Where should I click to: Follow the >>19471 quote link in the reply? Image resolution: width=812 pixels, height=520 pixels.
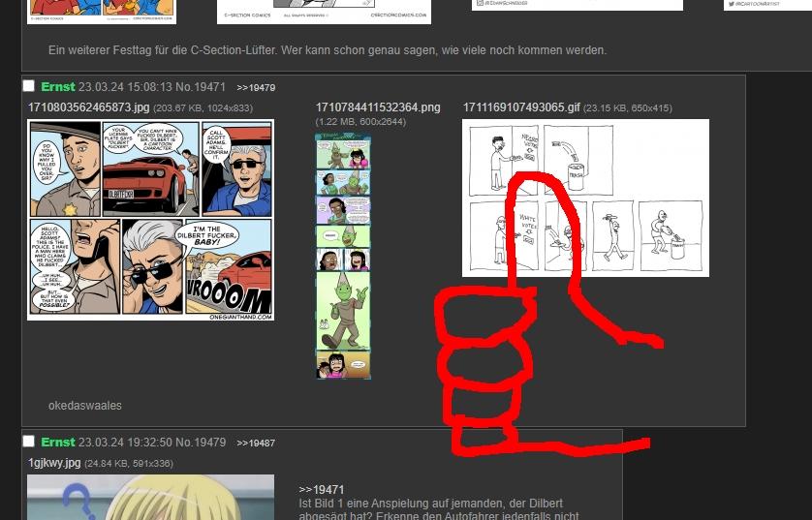tap(322, 489)
